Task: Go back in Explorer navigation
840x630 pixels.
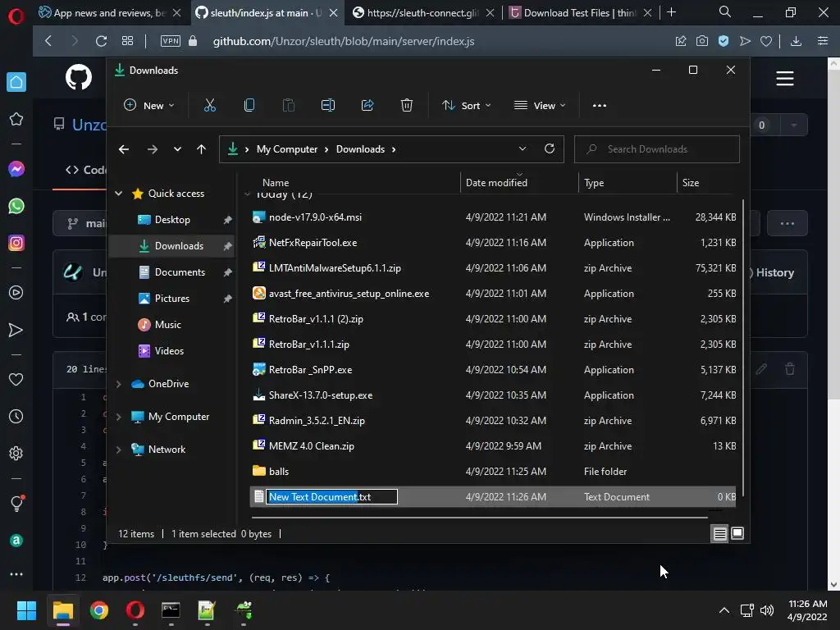Action: [124, 149]
